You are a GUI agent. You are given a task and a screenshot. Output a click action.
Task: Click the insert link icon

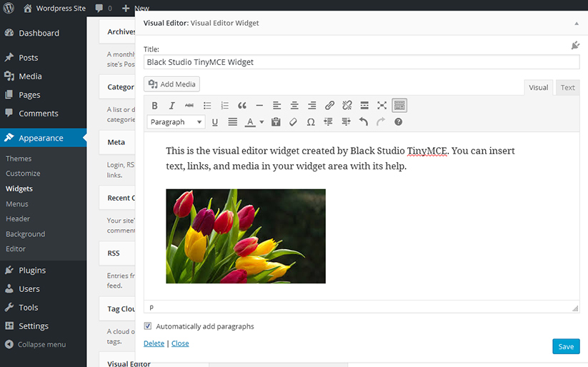point(329,106)
